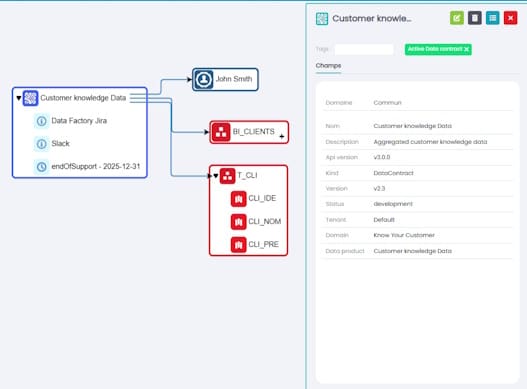Click the Tags input field
527x389 pixels.
pyautogui.click(x=364, y=49)
